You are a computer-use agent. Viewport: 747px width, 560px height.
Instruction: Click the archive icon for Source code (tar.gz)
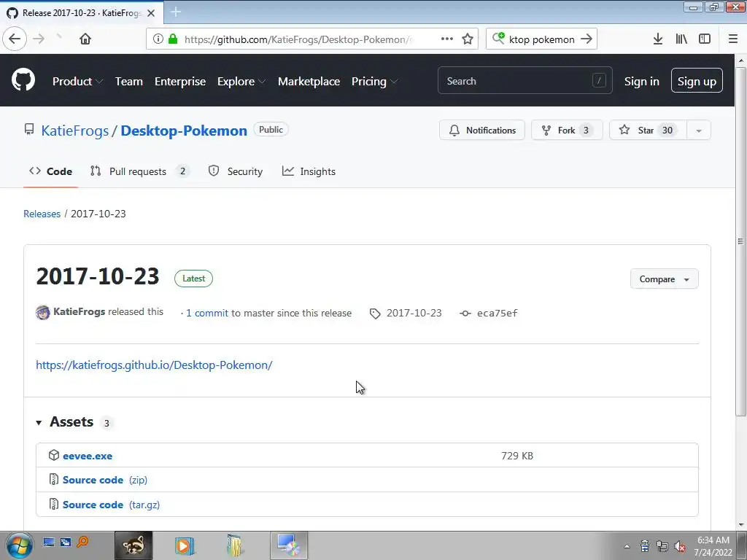[x=54, y=504]
